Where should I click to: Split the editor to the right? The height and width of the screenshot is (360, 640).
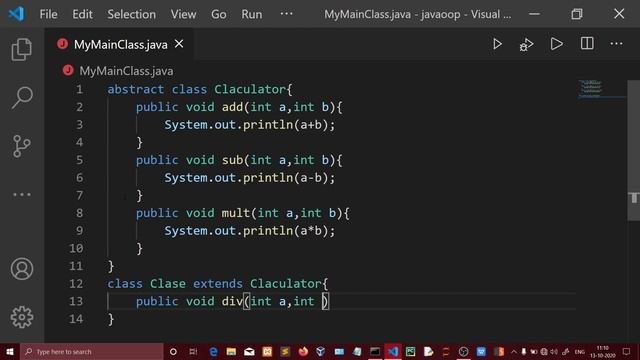(587, 44)
